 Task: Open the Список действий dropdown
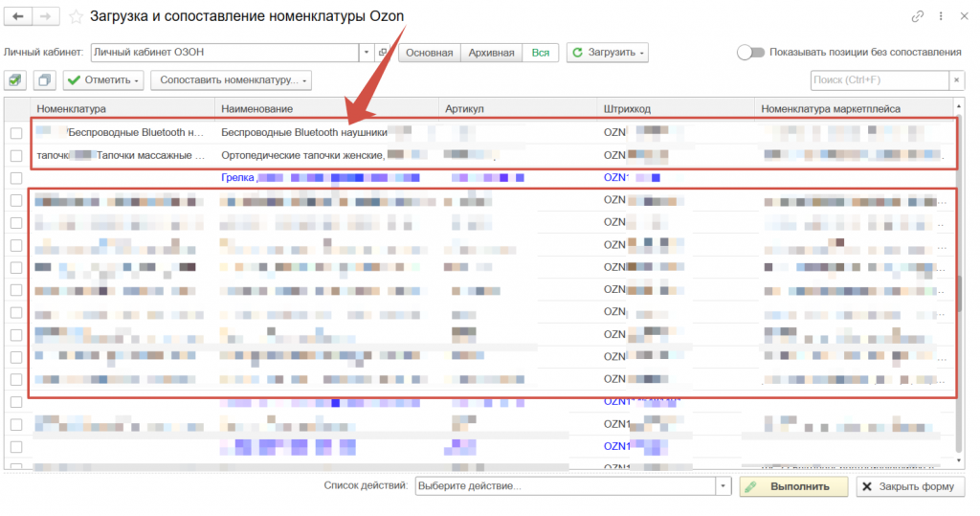coord(724,486)
